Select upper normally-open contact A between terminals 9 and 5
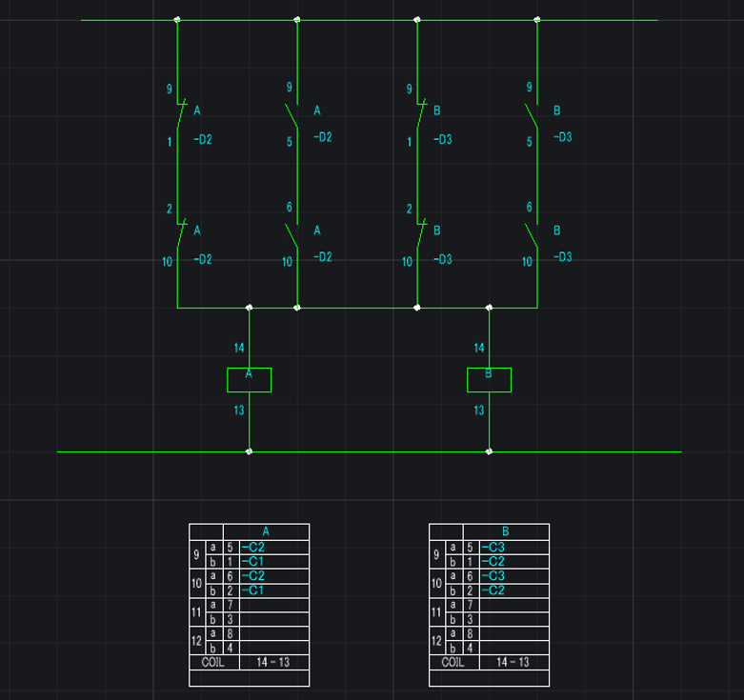The image size is (744, 700). pyautogui.click(x=292, y=115)
